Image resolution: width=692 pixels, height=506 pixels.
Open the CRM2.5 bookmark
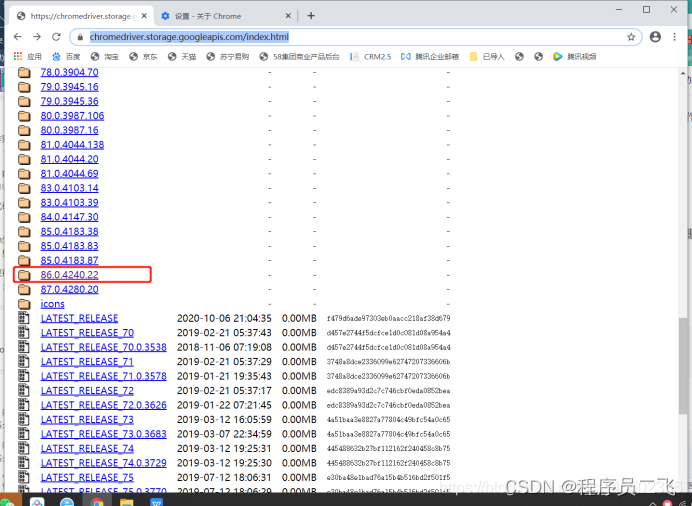click(371, 56)
